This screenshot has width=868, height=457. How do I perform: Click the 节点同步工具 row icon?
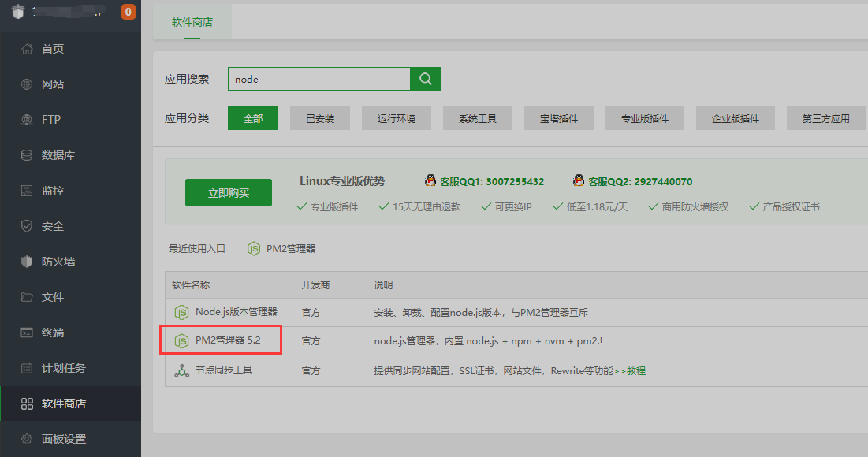coord(181,370)
